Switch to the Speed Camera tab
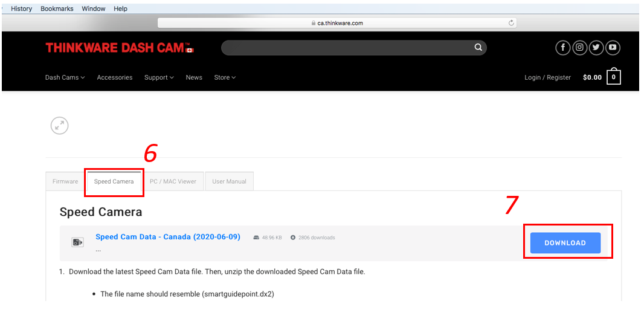 click(114, 181)
